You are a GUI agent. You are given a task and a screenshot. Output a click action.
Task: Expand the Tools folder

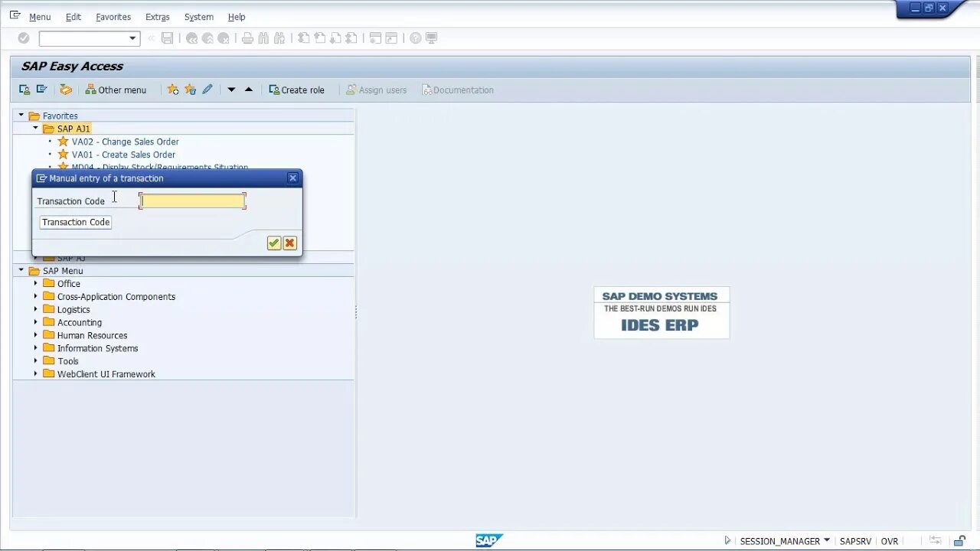(x=35, y=360)
